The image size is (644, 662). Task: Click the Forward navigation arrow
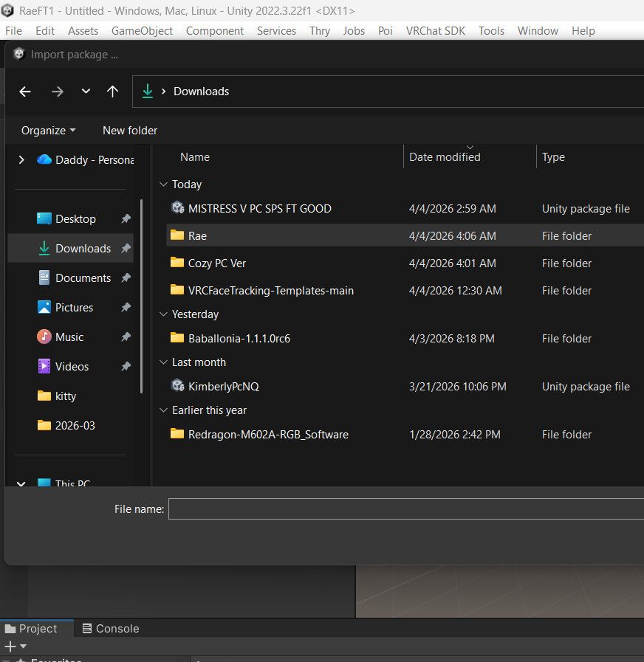click(58, 92)
